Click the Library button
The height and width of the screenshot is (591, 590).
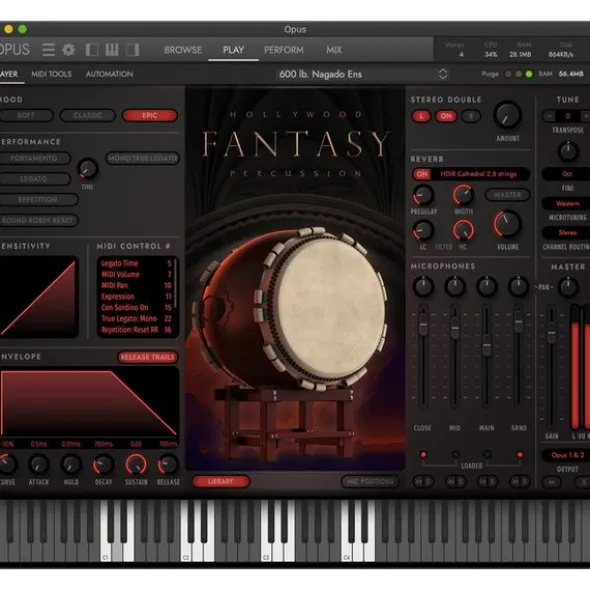click(221, 481)
